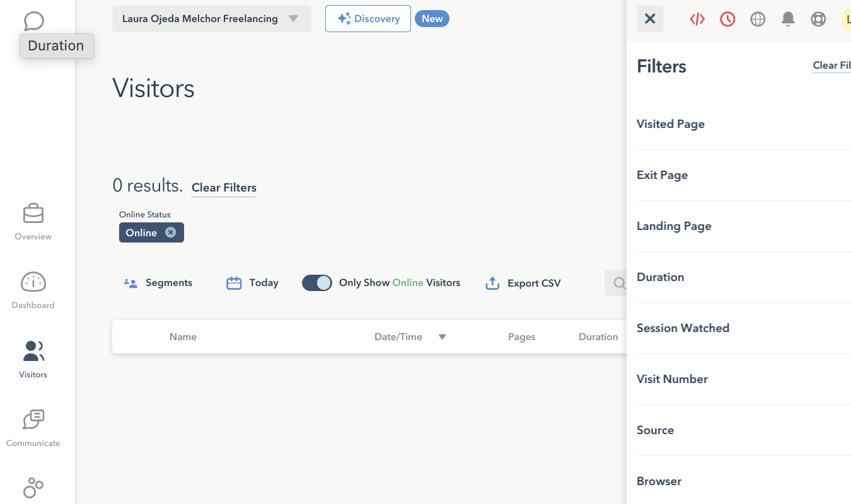Open the Laura Ojeda Melchor Freelancing dropdown

pyautogui.click(x=211, y=19)
